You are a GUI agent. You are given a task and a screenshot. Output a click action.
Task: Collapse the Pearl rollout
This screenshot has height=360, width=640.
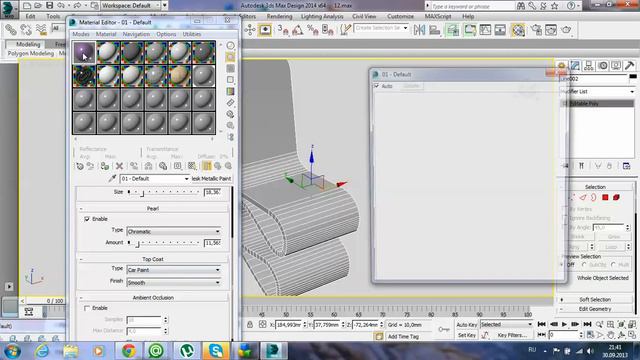[153, 209]
